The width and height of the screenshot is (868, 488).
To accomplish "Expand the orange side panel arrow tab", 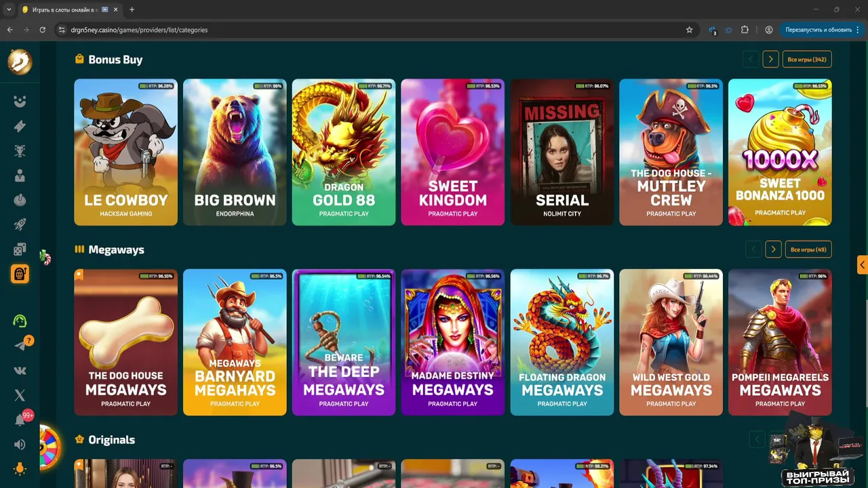I will (863, 264).
